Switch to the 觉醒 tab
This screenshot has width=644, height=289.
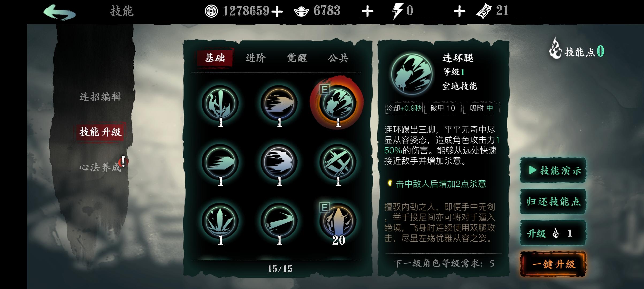(x=297, y=58)
